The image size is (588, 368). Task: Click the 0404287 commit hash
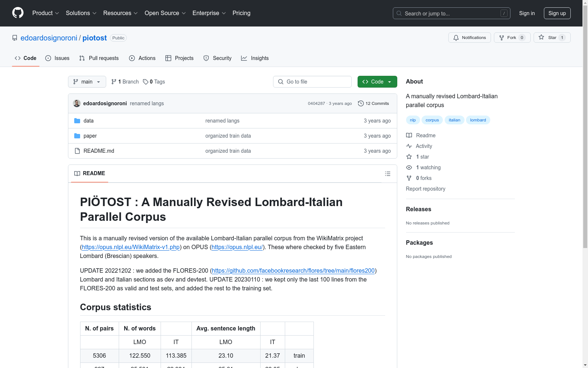click(x=316, y=103)
